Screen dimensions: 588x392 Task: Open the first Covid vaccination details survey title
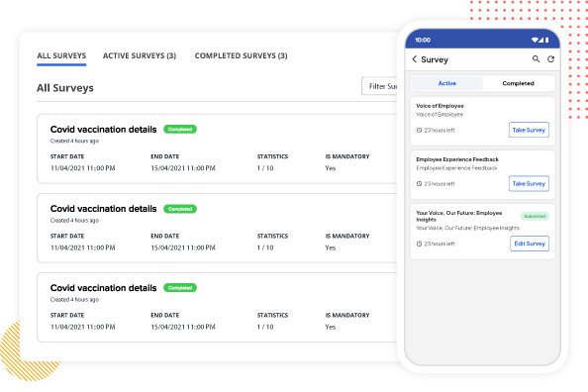tap(104, 130)
